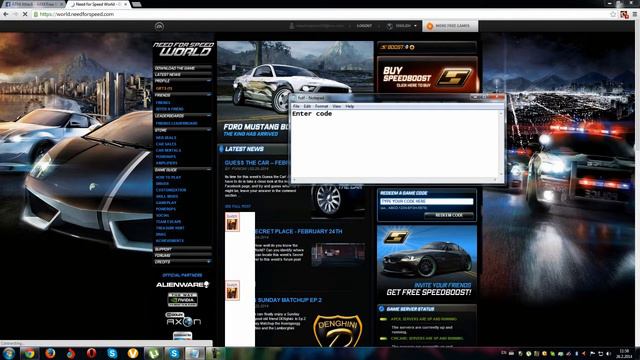This screenshot has width=640, height=360.
Task: Click the Secret Place February 24th headline
Action: point(298,231)
